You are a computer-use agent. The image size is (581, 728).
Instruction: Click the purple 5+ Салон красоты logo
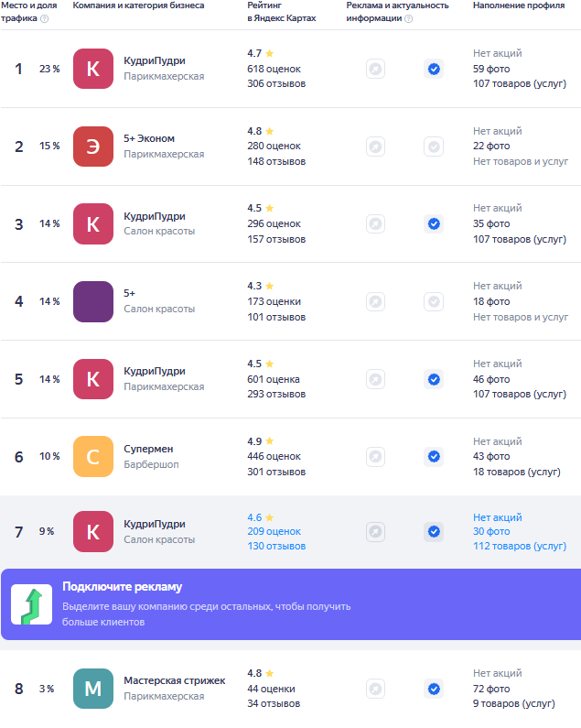click(x=93, y=301)
